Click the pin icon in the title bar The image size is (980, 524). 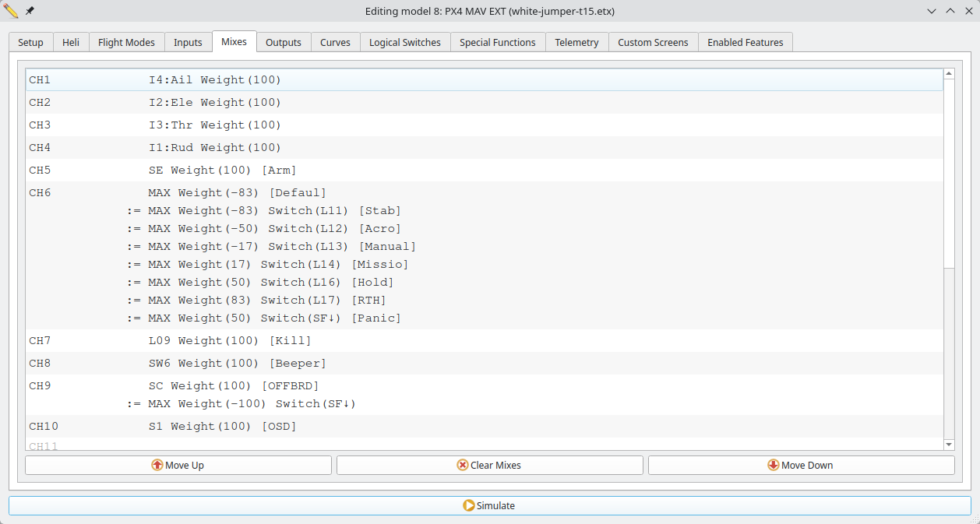(x=30, y=11)
